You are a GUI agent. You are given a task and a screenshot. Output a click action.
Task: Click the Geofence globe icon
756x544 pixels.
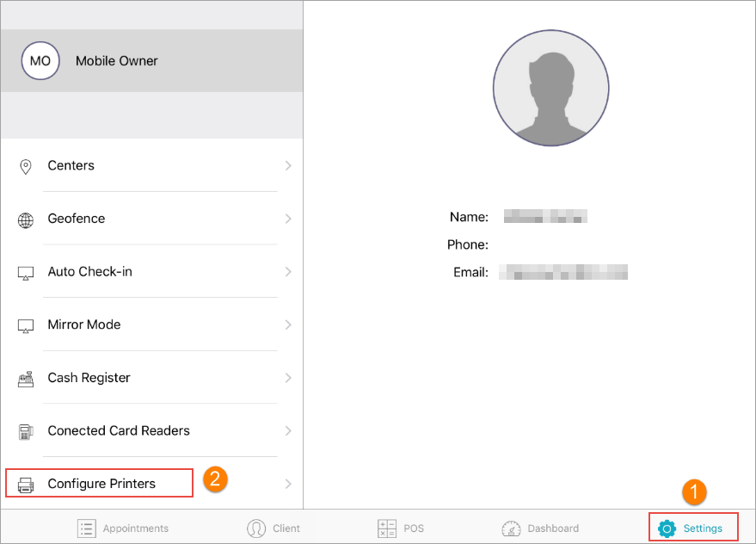coord(26,220)
